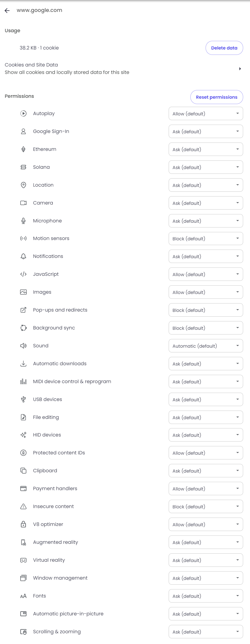Click the Delete data button
This screenshot has height=644, width=250.
coord(224,48)
